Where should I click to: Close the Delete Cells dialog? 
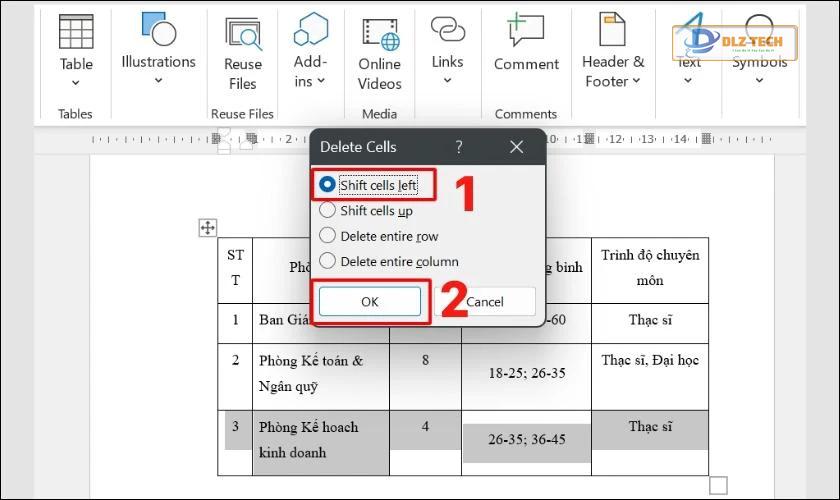pyautogui.click(x=516, y=147)
